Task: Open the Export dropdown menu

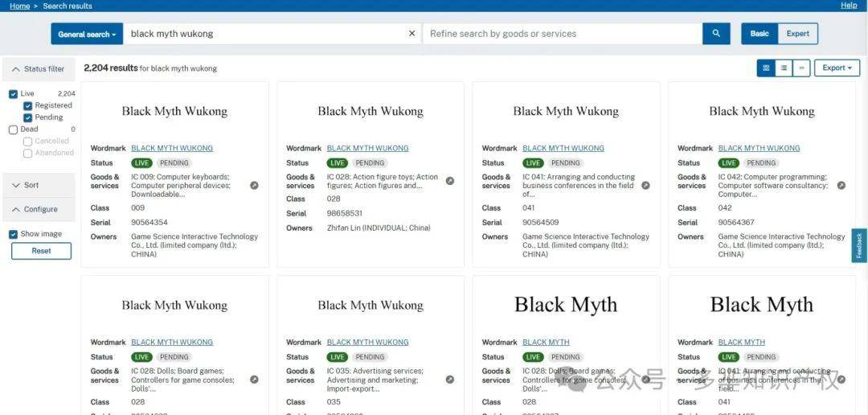Action: click(837, 68)
